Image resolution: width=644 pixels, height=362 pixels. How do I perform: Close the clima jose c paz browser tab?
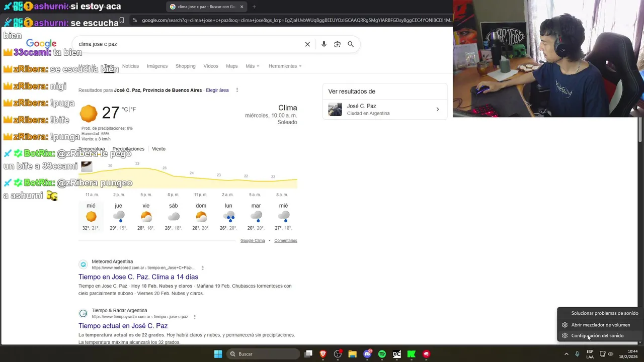[242, 7]
